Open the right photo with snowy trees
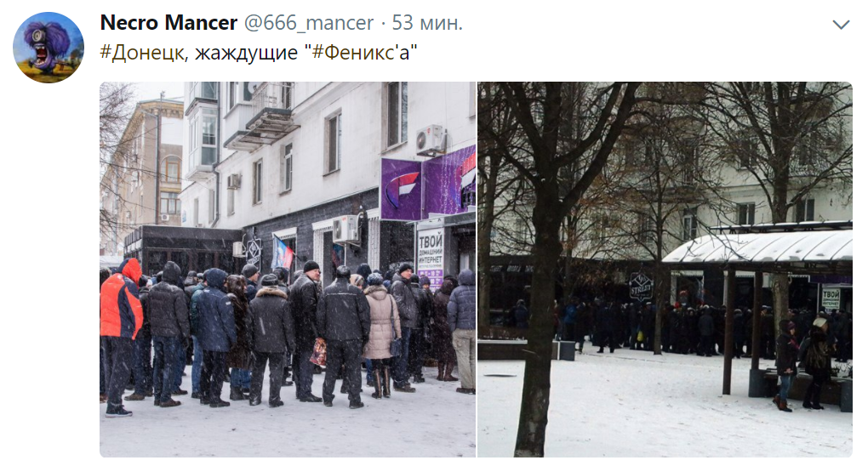The width and height of the screenshot is (868, 466). 665,270
